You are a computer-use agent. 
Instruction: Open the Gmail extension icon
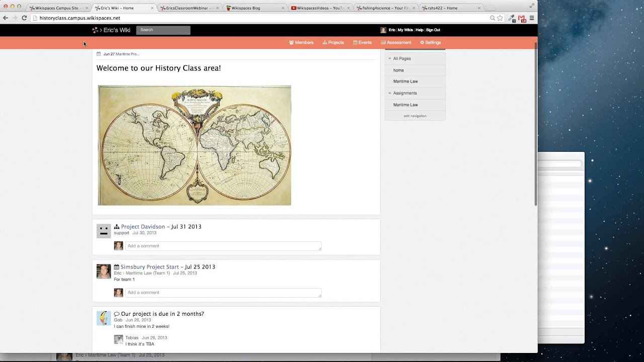coord(522,18)
